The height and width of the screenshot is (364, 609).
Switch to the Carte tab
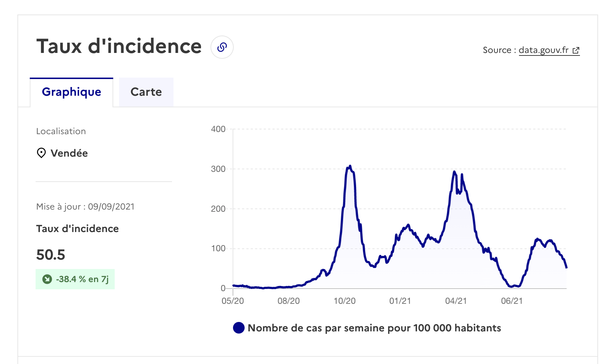(146, 92)
